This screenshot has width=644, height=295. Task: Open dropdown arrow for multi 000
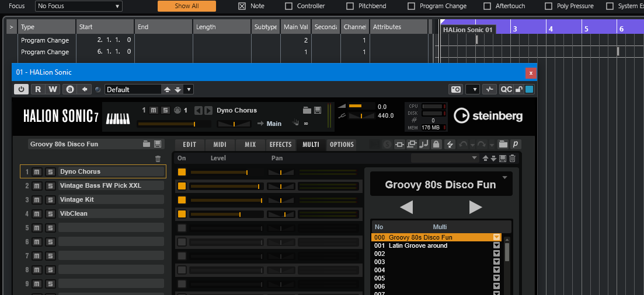coord(497,237)
